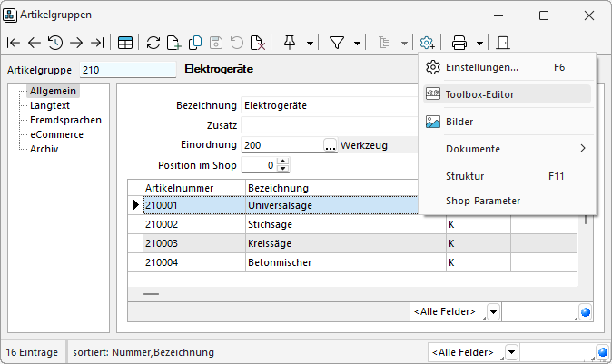The height and width of the screenshot is (364, 612).
Task: Copy the record using duplicate icon
Action: (195, 43)
